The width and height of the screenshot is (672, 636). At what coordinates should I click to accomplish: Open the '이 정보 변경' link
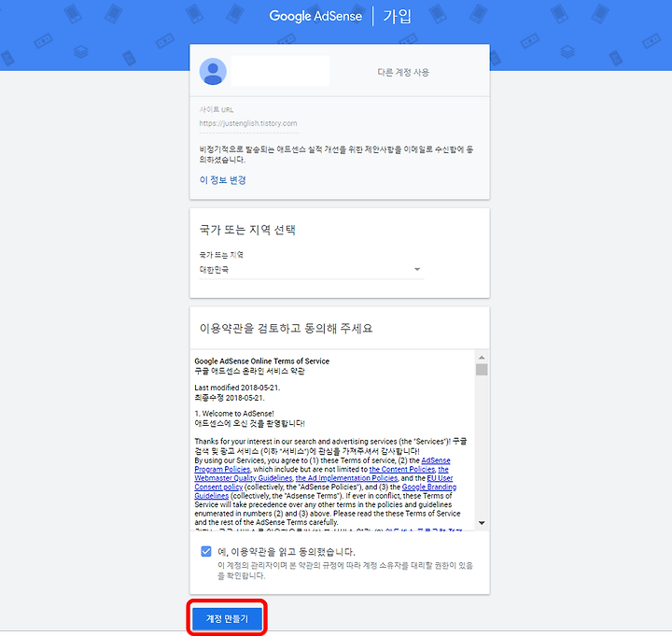pyautogui.click(x=222, y=180)
